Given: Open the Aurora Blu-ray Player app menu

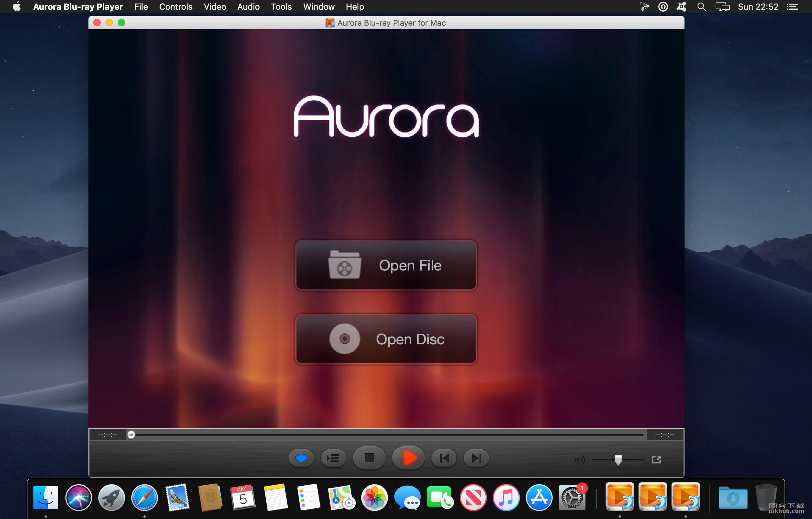Looking at the screenshot, I should click(78, 7).
